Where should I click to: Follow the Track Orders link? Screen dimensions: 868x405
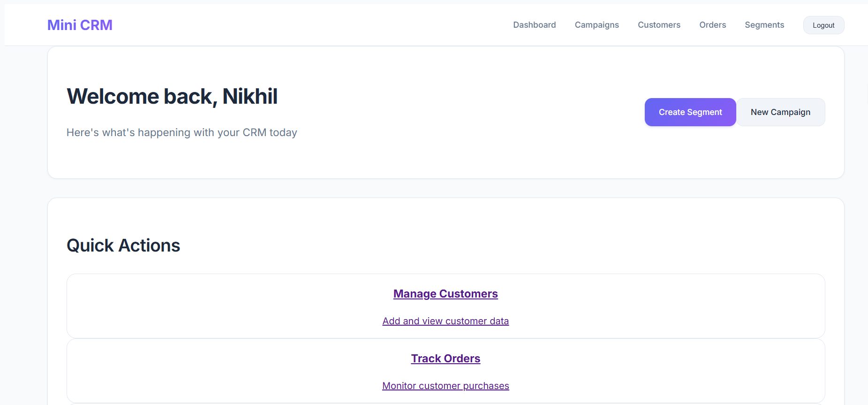point(445,359)
